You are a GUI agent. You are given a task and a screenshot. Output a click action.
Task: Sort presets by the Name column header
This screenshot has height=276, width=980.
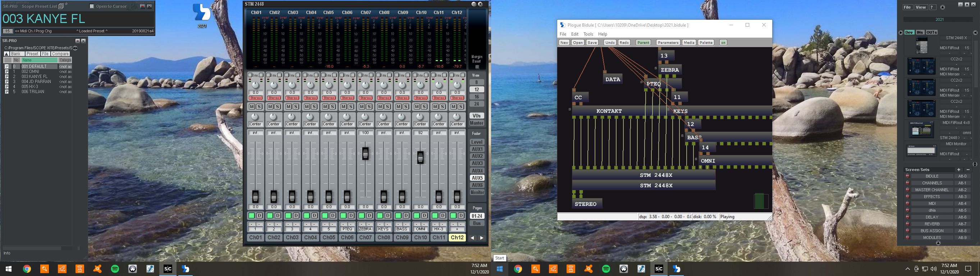click(39, 60)
